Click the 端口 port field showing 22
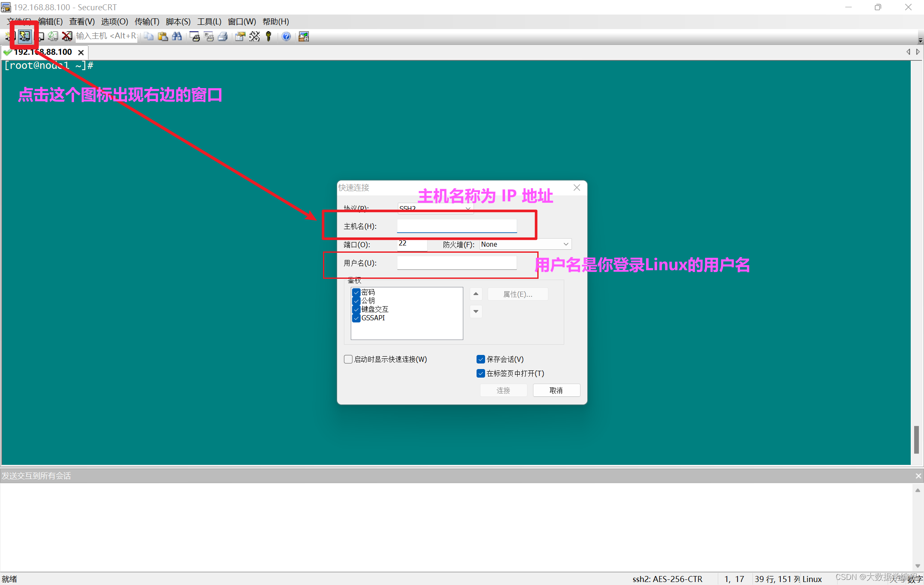The height and width of the screenshot is (585, 924). (x=412, y=244)
